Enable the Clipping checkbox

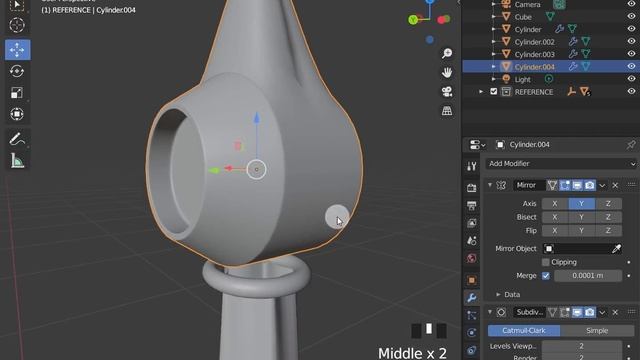click(546, 262)
